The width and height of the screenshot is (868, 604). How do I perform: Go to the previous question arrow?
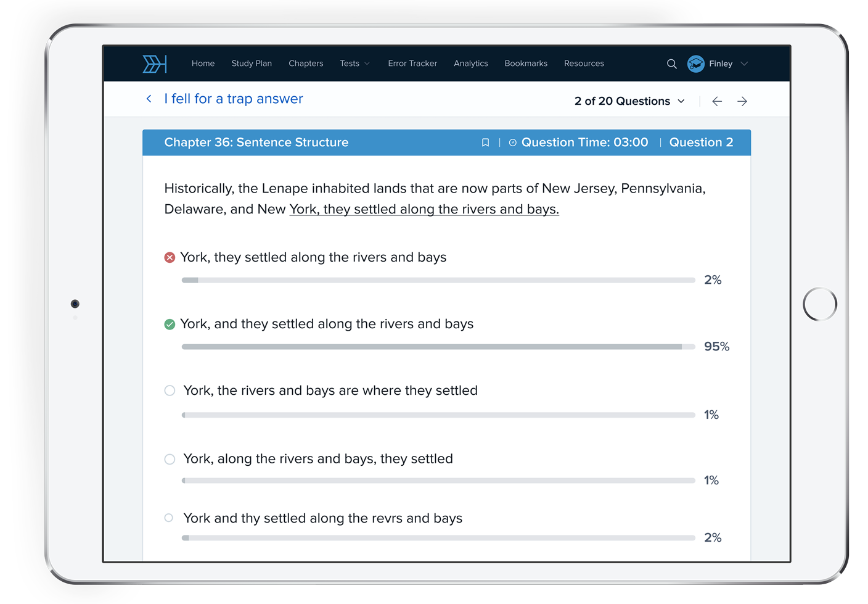tap(717, 101)
